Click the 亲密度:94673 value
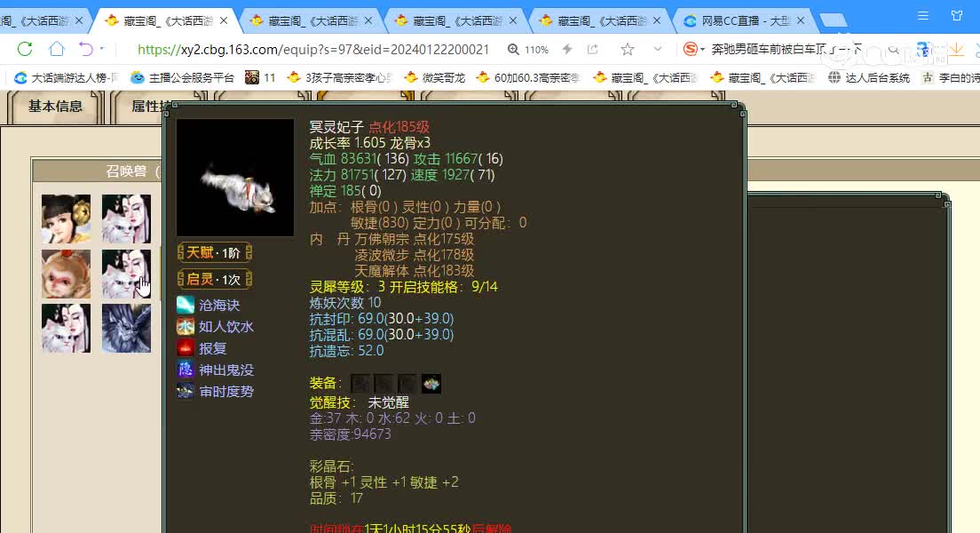Image resolution: width=980 pixels, height=533 pixels. click(350, 434)
